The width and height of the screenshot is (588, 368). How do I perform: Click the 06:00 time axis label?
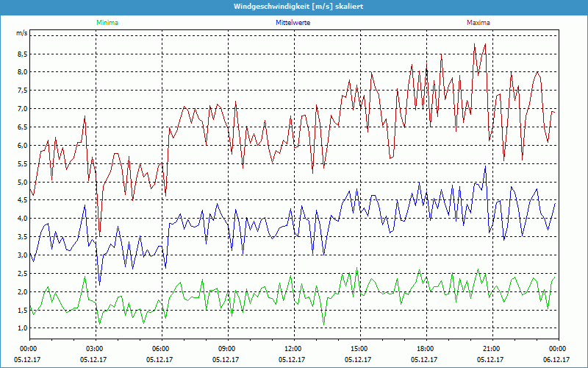point(162,349)
